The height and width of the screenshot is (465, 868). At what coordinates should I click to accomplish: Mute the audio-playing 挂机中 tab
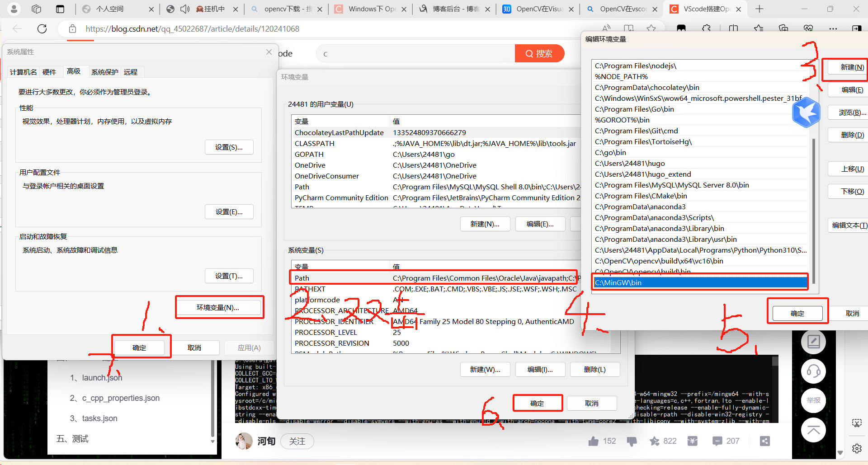184,9
